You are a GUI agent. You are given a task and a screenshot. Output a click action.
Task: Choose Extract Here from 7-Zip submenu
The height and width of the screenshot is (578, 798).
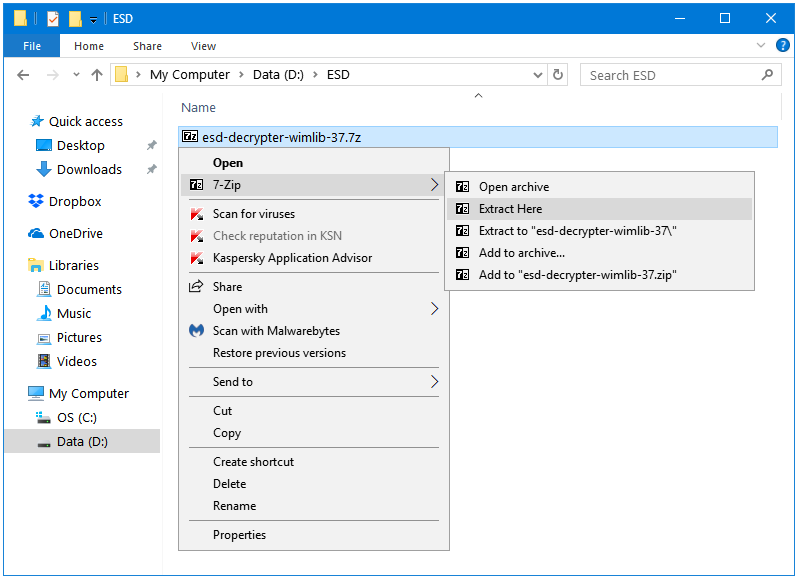599,209
